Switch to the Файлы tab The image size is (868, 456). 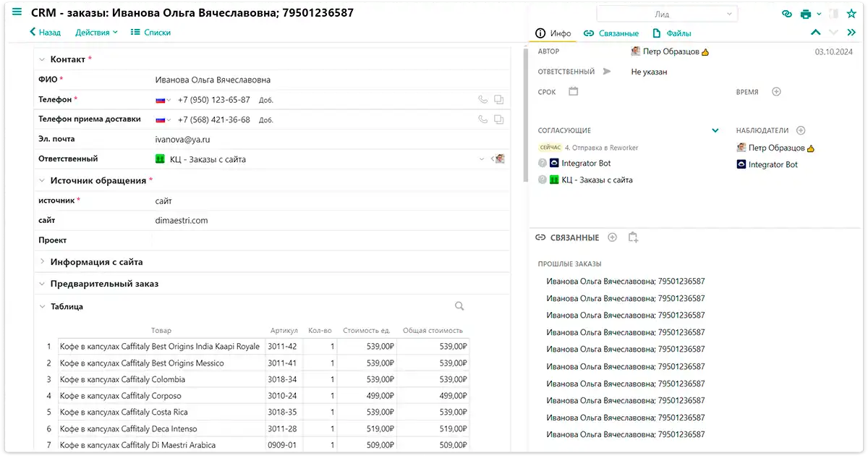[672, 33]
